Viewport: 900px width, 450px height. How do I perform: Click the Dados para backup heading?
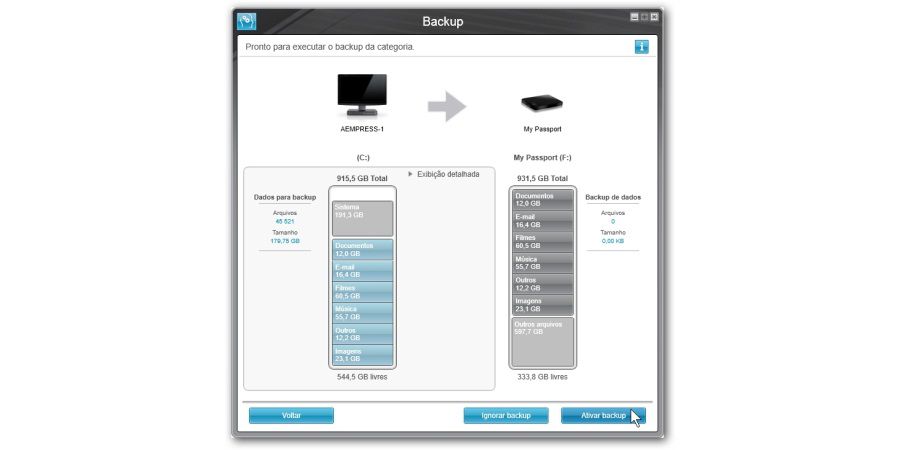click(x=285, y=197)
